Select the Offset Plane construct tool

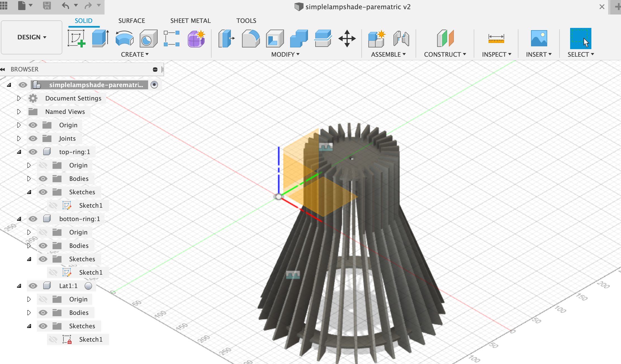445,38
